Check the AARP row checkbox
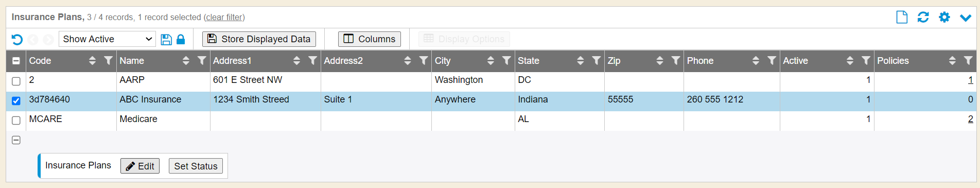 point(16,81)
